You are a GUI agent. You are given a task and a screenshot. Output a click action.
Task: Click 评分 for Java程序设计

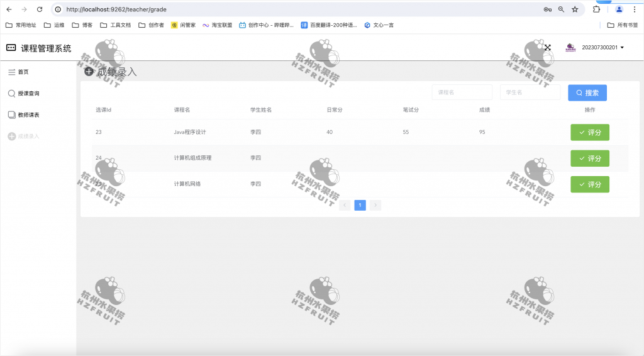pyautogui.click(x=590, y=132)
